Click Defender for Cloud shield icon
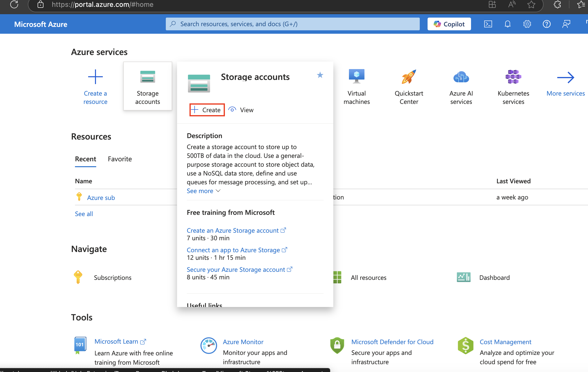This screenshot has height=372, width=588. point(337,346)
